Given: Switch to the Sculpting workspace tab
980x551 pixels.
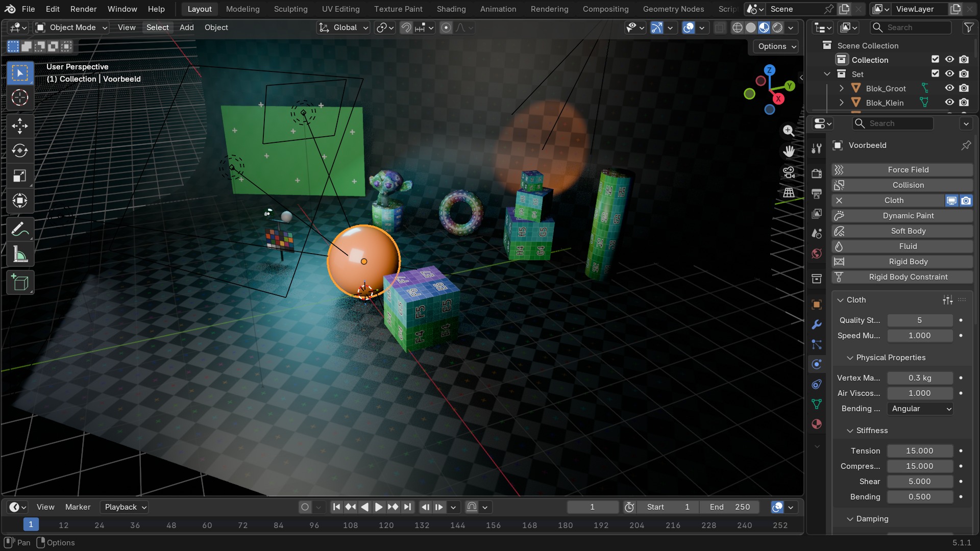Looking at the screenshot, I should coord(290,9).
